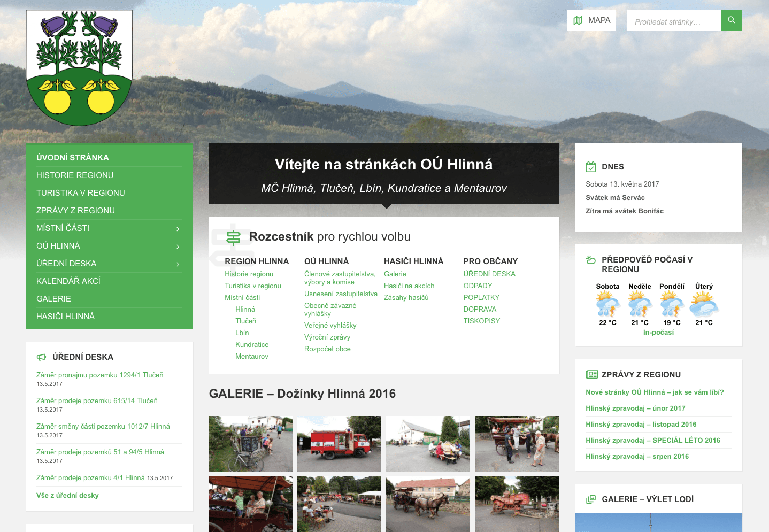Go to Hasiči Hlinná in the sidebar menu
Screen dimensions: 769x532
tap(65, 317)
